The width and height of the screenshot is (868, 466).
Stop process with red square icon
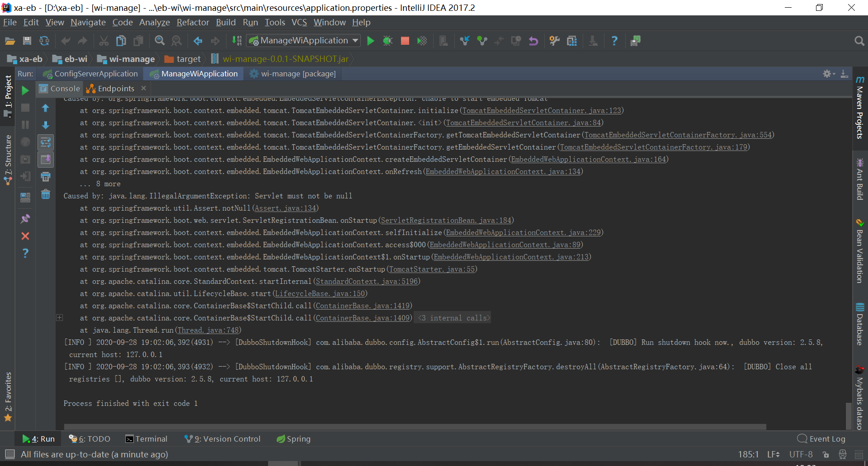405,41
